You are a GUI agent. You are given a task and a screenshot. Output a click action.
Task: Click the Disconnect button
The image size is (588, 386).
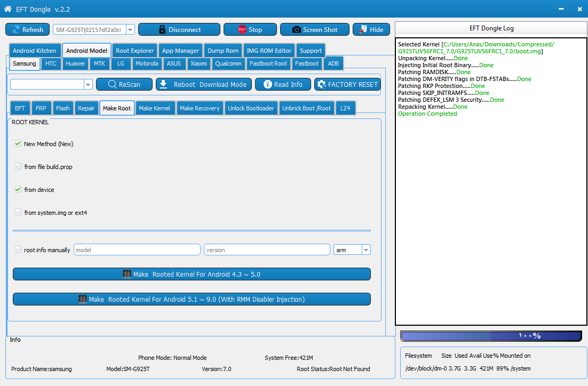coord(179,30)
